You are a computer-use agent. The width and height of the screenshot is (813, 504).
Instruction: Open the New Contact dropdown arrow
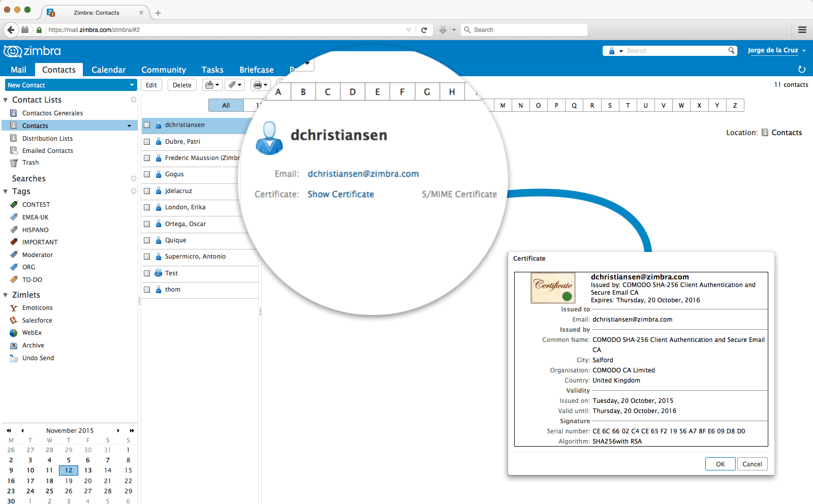[x=132, y=85]
